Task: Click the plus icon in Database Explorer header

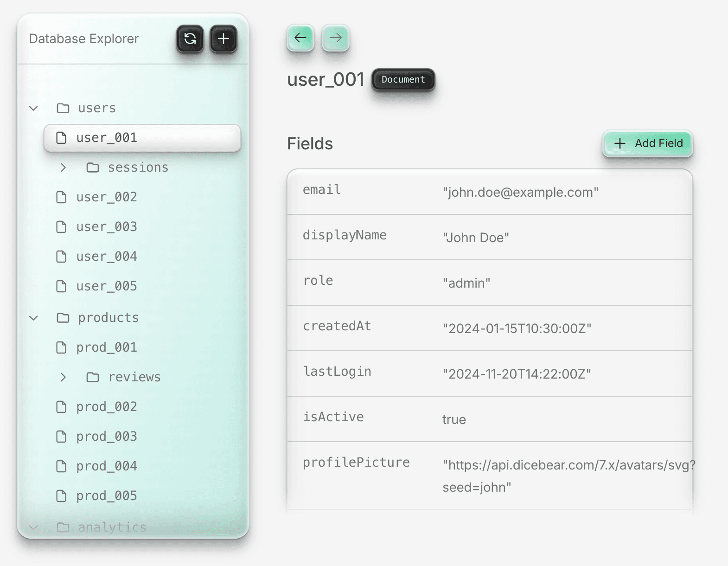Action: coord(224,39)
